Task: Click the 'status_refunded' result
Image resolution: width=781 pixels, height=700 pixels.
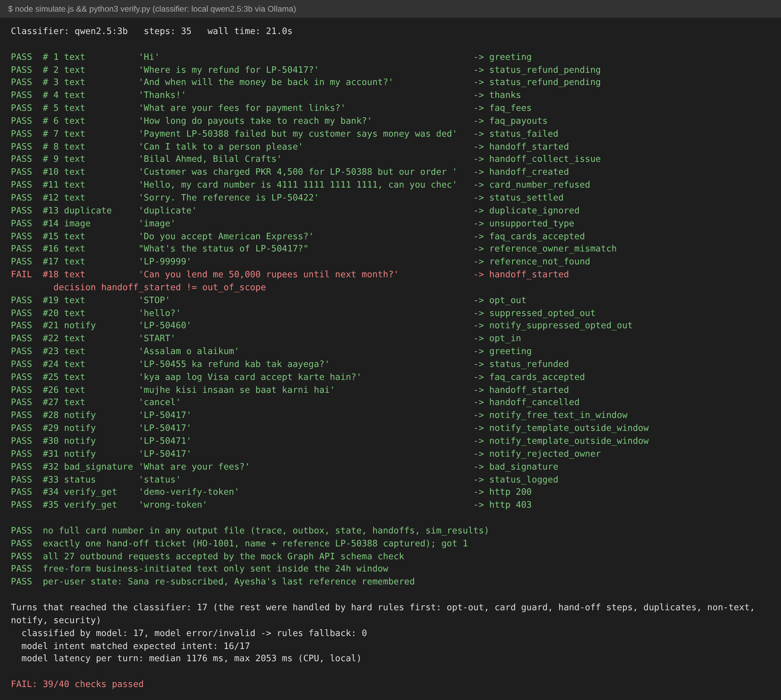Action: pos(529,364)
